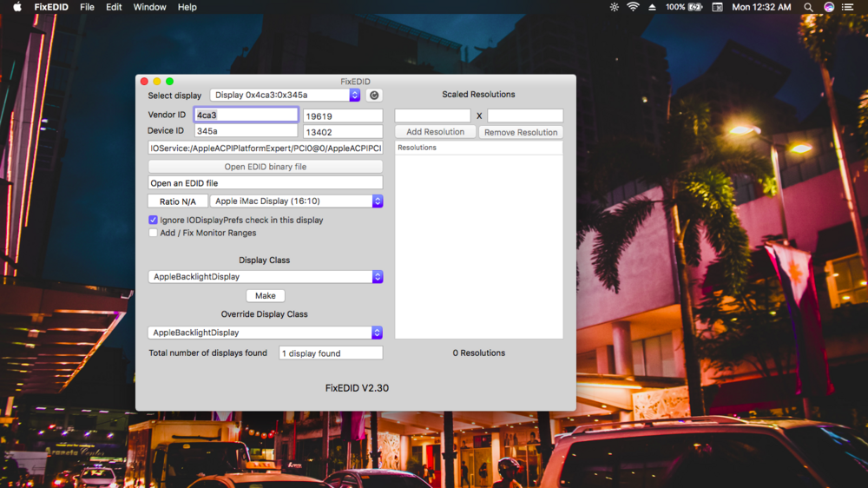Click the refresh displays icon button
The image size is (868, 488).
tap(374, 96)
